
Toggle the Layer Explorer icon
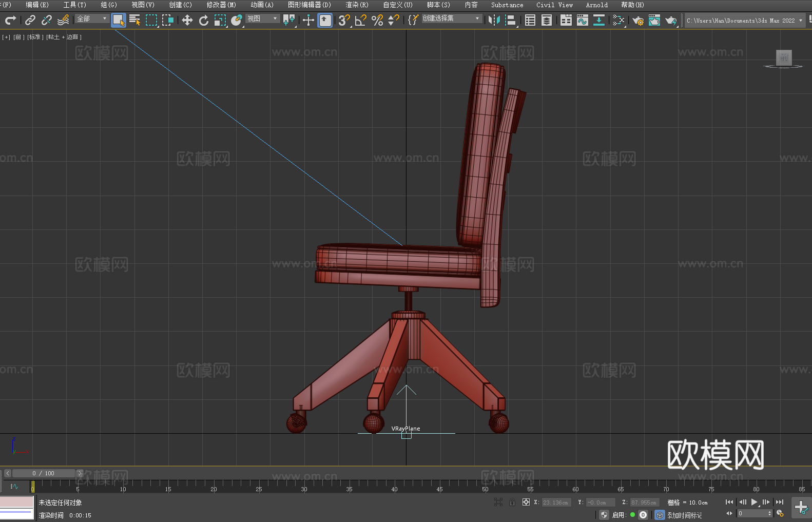point(547,20)
